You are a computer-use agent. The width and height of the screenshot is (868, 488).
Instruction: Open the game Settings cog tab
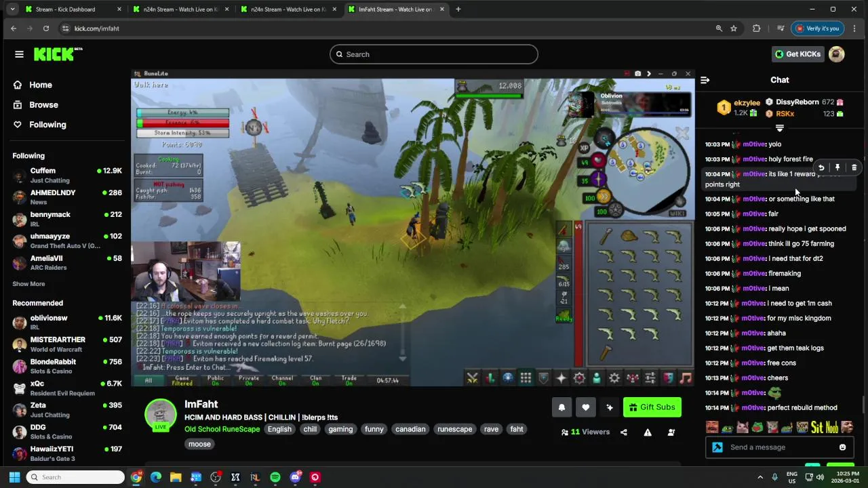(x=614, y=378)
